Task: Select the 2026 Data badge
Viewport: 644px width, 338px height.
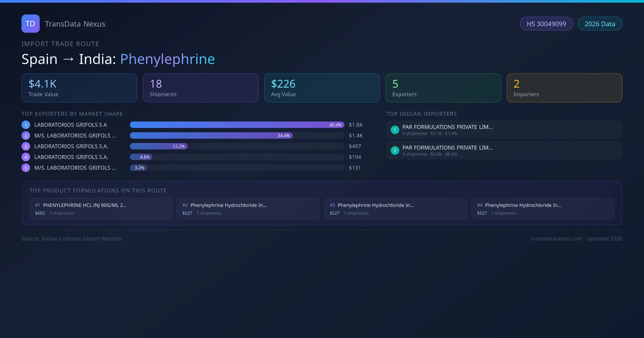Action: click(x=600, y=24)
